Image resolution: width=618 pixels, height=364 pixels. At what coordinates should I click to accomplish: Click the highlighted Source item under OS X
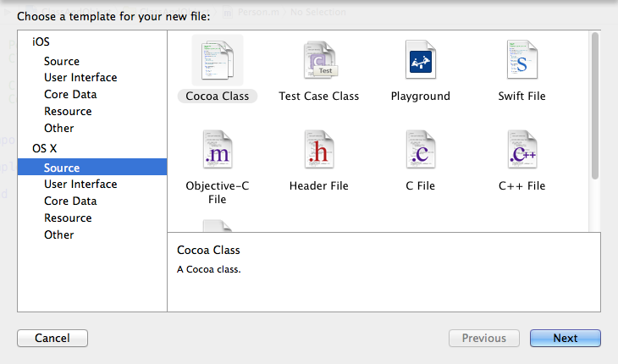[62, 168]
